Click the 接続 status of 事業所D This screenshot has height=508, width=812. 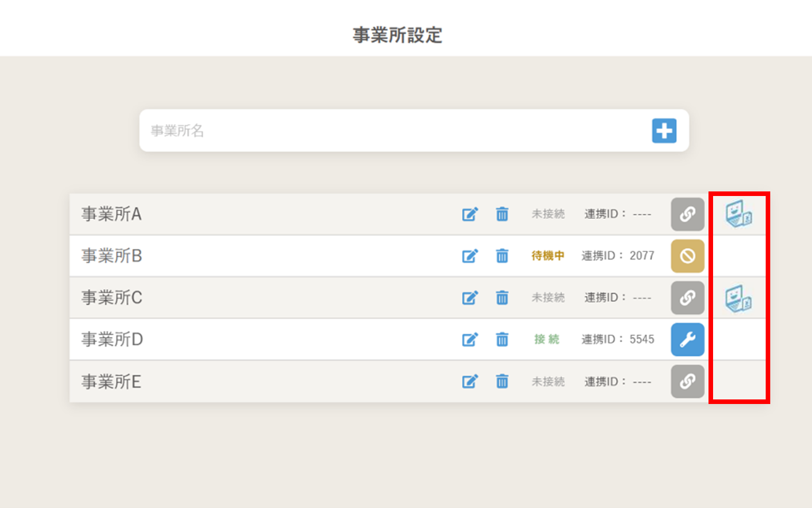(547, 339)
